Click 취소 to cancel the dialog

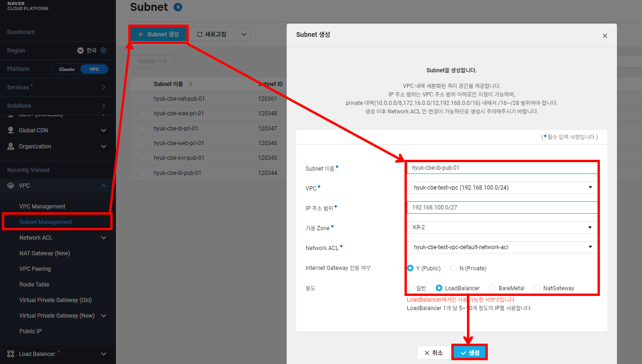[x=433, y=353]
